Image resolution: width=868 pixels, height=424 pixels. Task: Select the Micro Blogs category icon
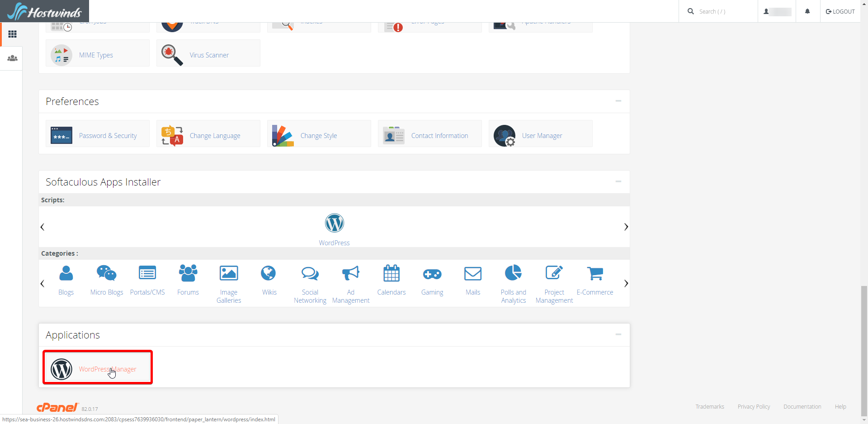[x=107, y=273]
